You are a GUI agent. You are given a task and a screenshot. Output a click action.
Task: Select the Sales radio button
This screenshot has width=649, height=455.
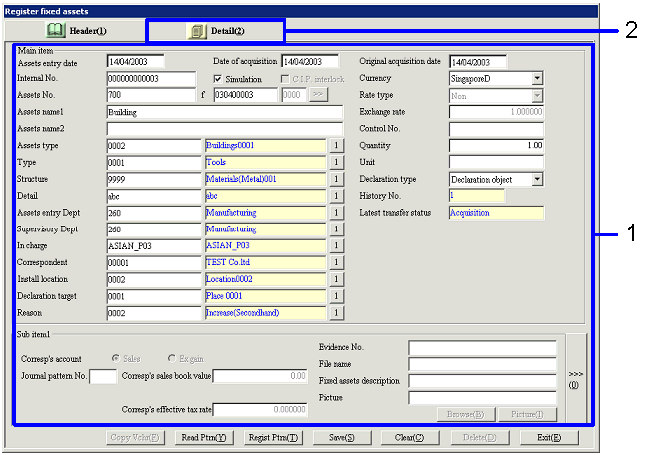[117, 358]
